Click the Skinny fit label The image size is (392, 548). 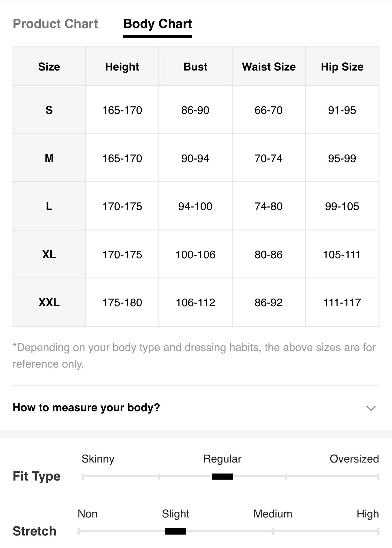pos(98,459)
